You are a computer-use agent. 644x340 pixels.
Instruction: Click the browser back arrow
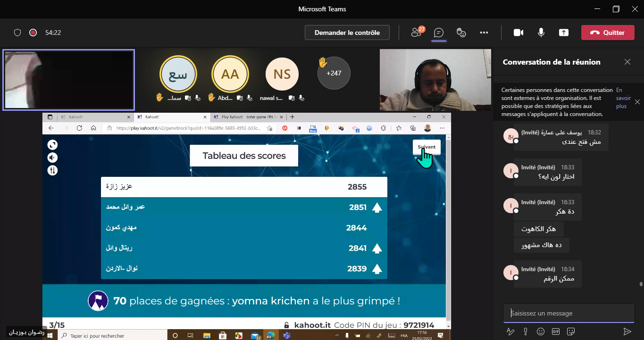(51, 128)
